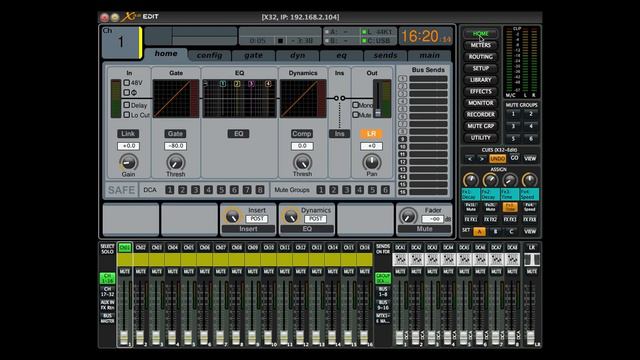
Task: Show the BUS MASTER layer
Action: tap(107, 318)
